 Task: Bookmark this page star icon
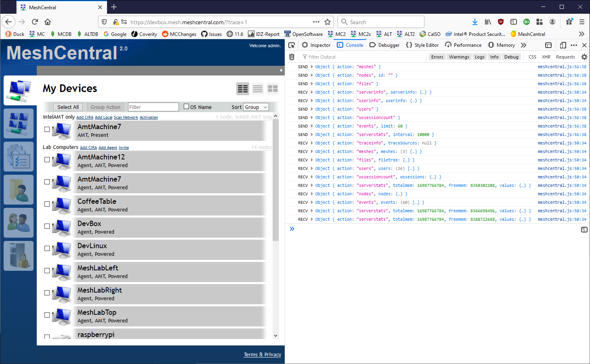(x=328, y=22)
